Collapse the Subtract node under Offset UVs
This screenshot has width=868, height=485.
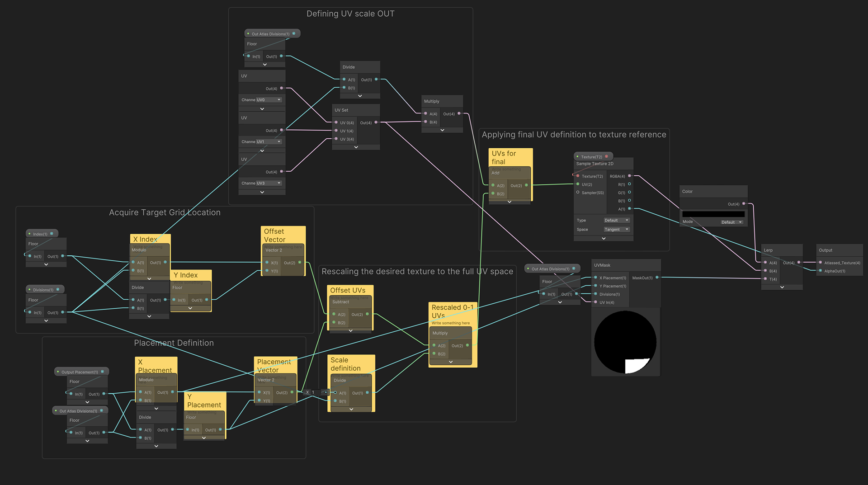pos(351,330)
